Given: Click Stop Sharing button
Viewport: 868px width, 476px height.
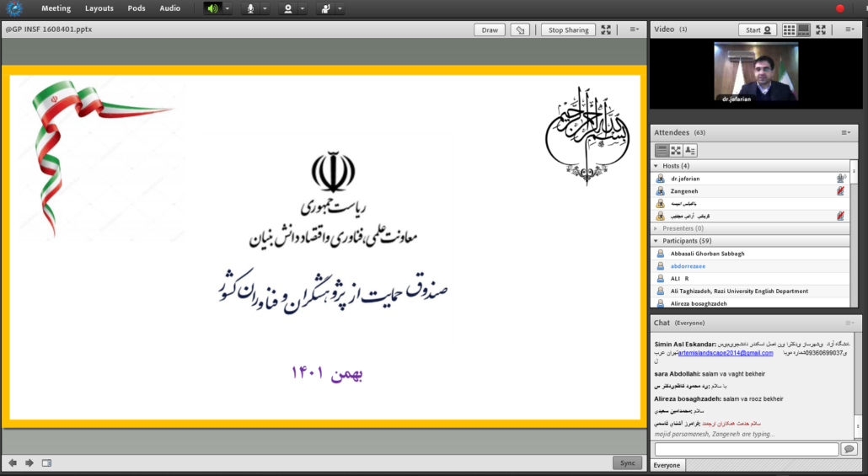Looking at the screenshot, I should 568,29.
